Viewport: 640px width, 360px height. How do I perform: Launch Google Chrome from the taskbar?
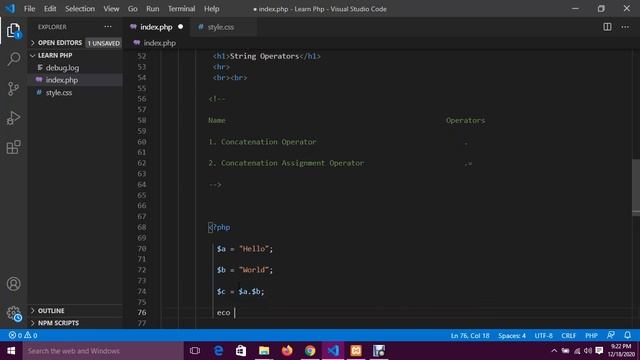point(310,351)
